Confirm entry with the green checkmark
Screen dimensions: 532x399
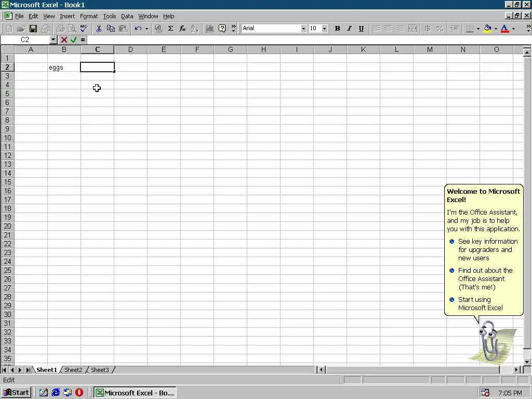pyautogui.click(x=74, y=39)
